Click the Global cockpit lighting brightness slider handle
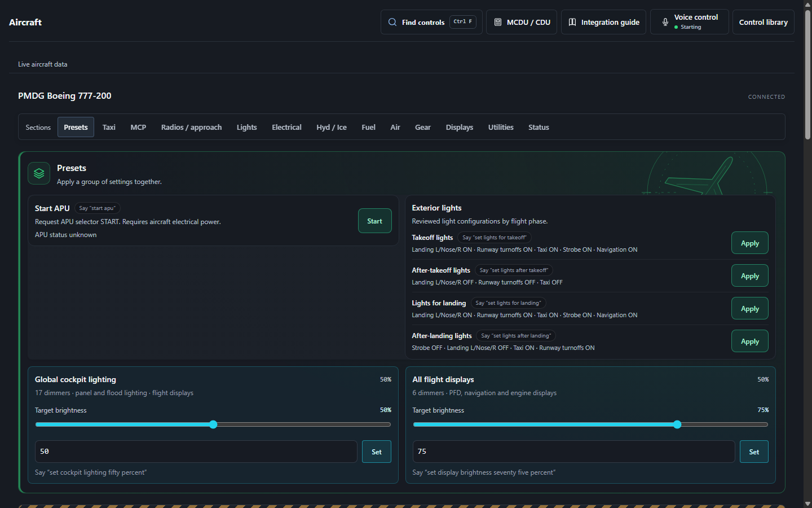Screen dimensions: 812x508 (x=213, y=424)
